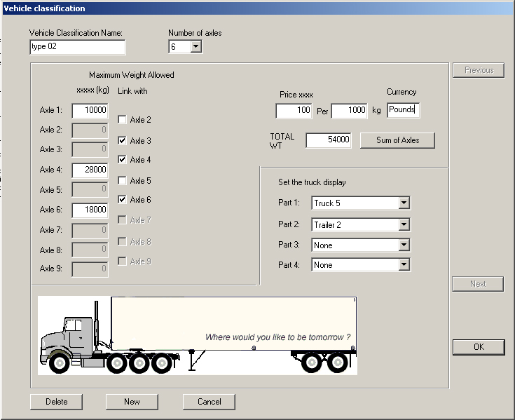Click the Previous button
The width and height of the screenshot is (515, 420).
point(479,70)
